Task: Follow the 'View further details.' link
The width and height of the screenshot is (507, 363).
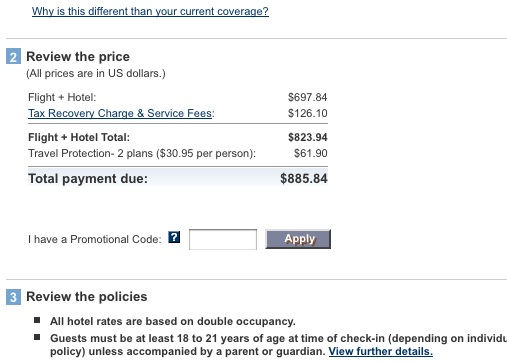Action: pyautogui.click(x=381, y=351)
